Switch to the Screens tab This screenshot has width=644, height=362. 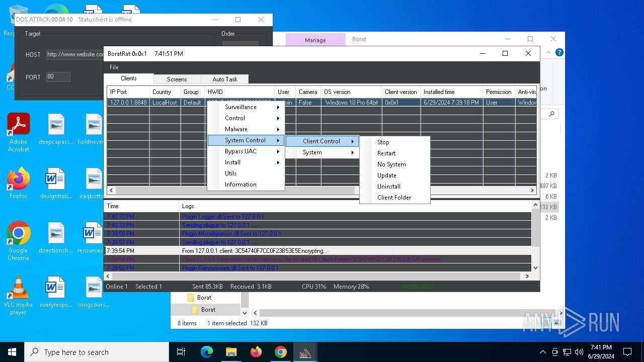(x=177, y=79)
